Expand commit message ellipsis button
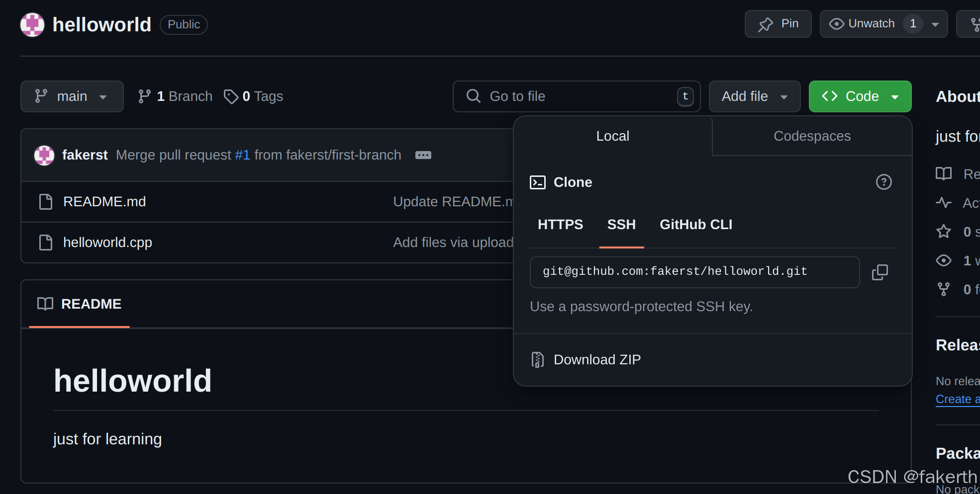 423,155
